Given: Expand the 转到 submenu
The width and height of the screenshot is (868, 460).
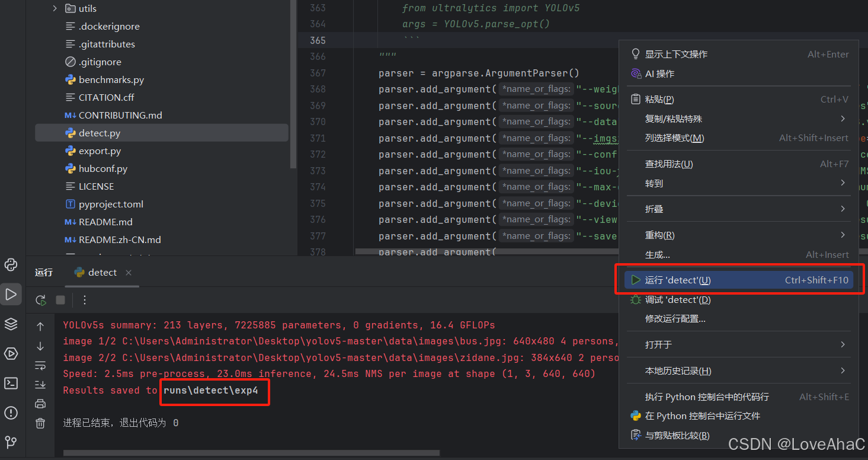Looking at the screenshot, I should [x=739, y=183].
